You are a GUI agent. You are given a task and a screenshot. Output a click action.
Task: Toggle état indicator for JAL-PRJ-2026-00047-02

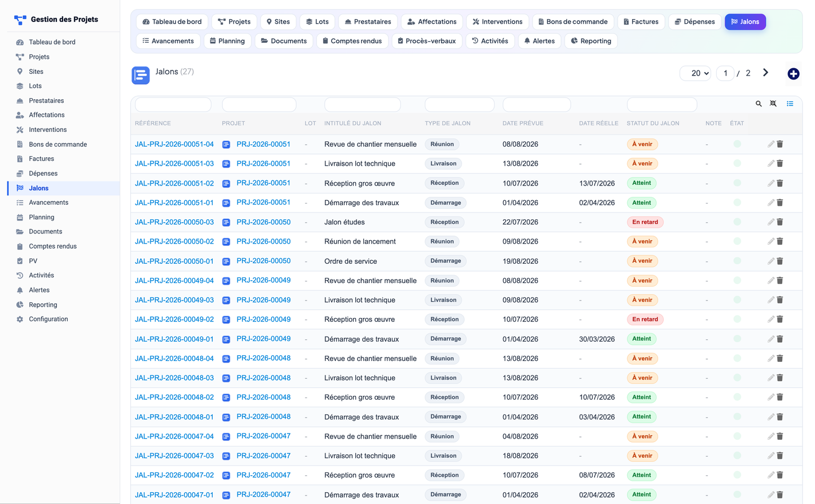click(737, 475)
